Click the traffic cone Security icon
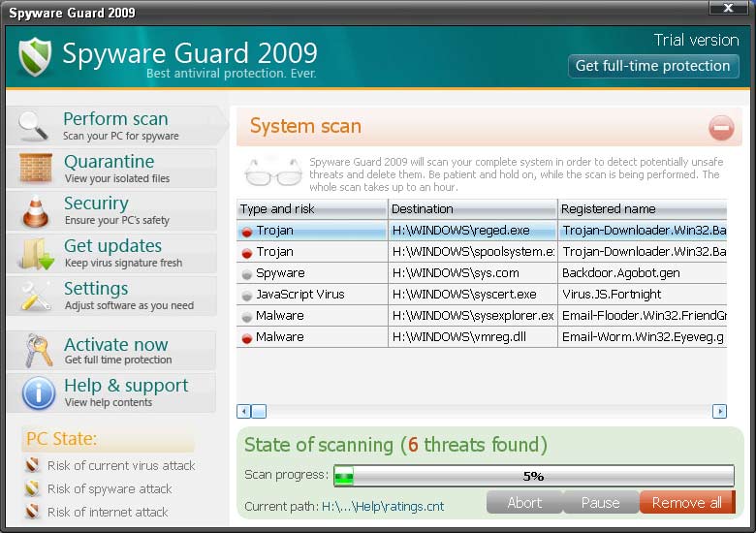 [36, 211]
